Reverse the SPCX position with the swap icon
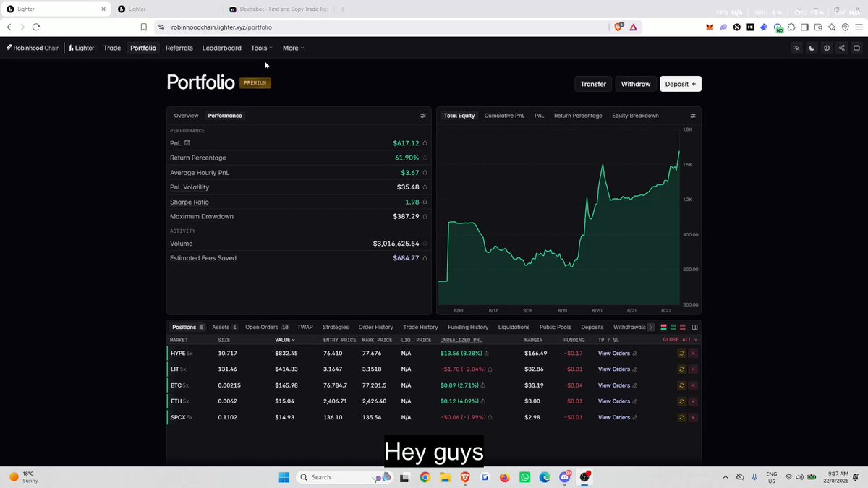The width and height of the screenshot is (868, 488). coord(681,417)
